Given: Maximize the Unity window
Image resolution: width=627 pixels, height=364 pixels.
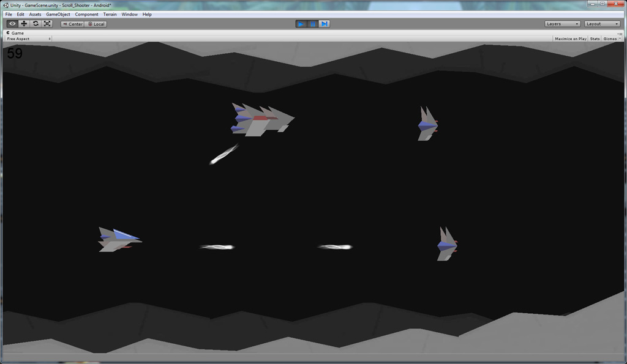Looking at the screenshot, I should tap(603, 4).
